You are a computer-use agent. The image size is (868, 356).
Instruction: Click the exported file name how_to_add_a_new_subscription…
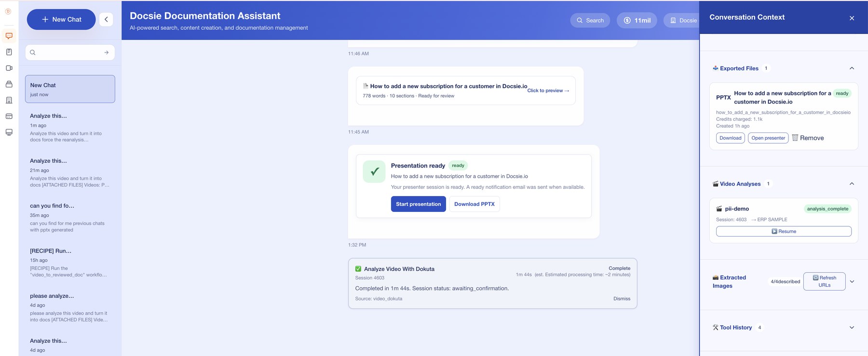[783, 112]
